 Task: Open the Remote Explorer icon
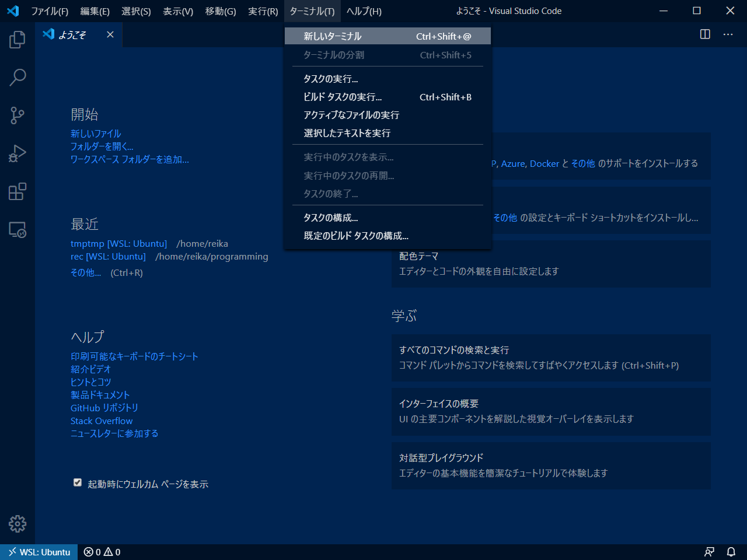pyautogui.click(x=18, y=230)
